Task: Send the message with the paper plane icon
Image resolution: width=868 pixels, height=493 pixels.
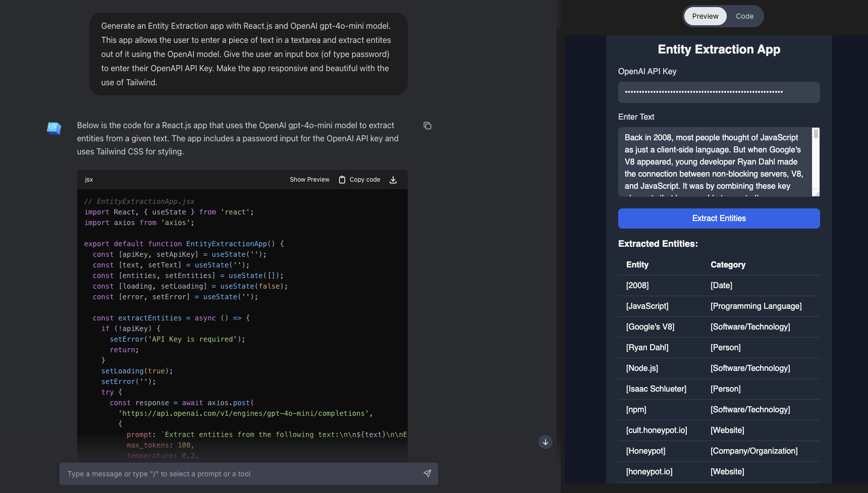Action: 427,474
